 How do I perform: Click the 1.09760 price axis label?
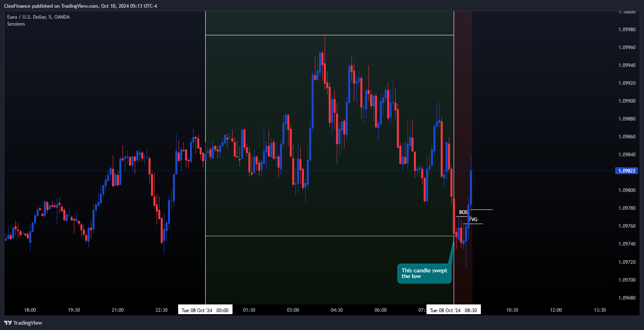tap(627, 226)
